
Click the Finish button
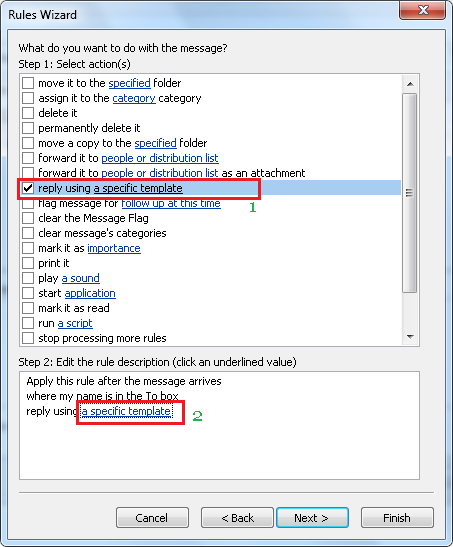[x=397, y=518]
